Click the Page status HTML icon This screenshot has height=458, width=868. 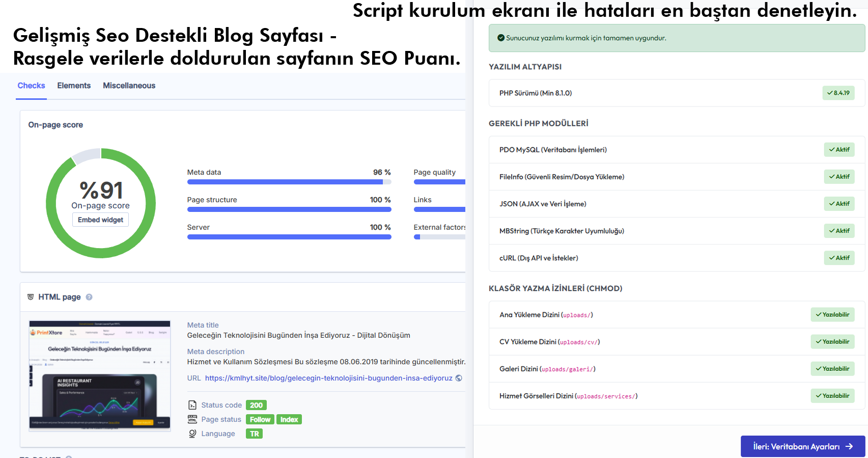(192, 419)
